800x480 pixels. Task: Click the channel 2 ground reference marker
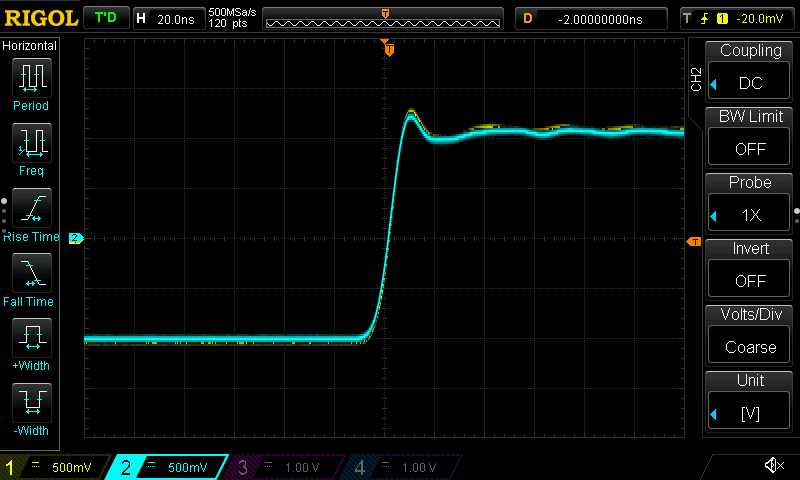tap(76, 238)
